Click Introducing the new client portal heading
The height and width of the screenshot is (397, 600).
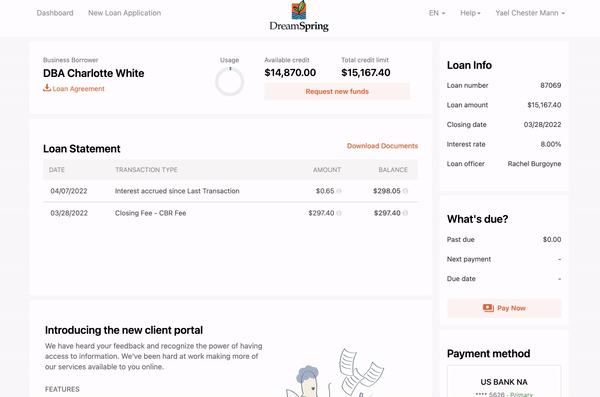[124, 330]
